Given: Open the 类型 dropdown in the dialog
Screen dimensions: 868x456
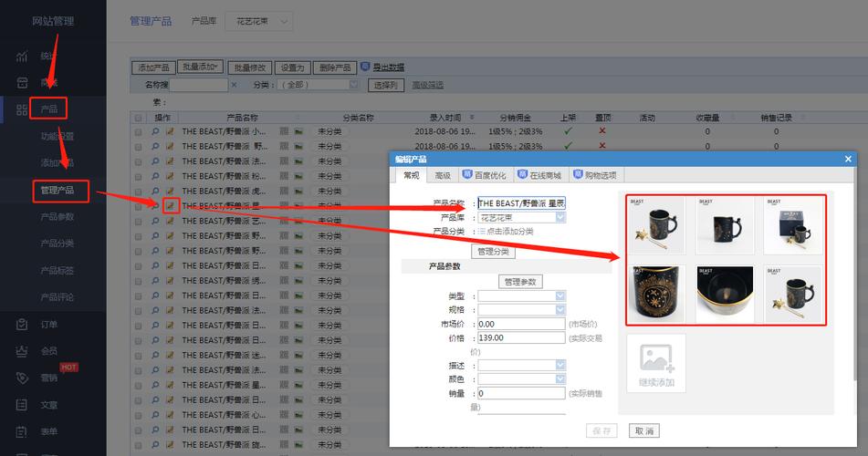Looking at the screenshot, I should coord(521,296).
